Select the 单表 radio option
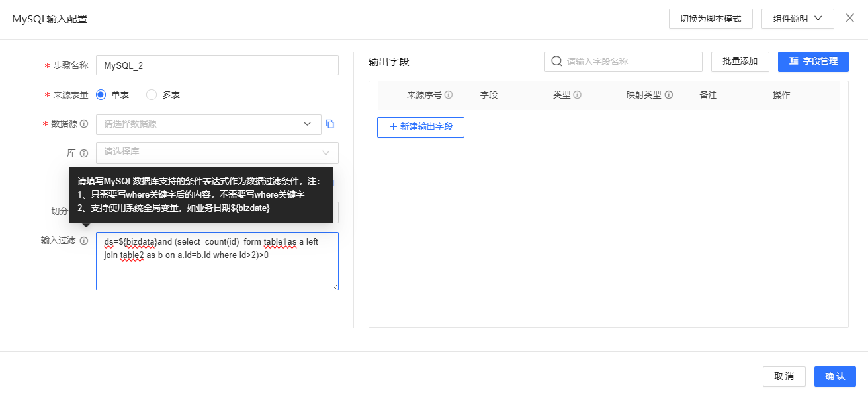This screenshot has height=396, width=868. (x=101, y=95)
